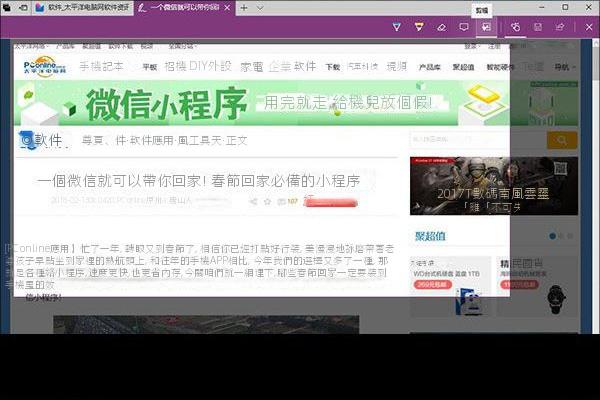Image resolution: width=600 pixels, height=400 pixels.
Task: Click the red price tag under WD硬盘
Action: (x=432, y=284)
